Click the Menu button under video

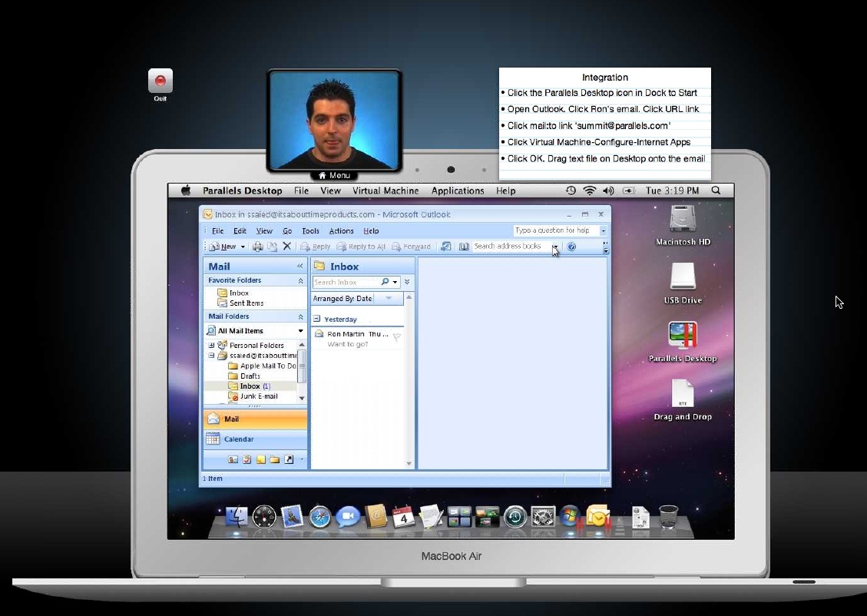(x=335, y=175)
